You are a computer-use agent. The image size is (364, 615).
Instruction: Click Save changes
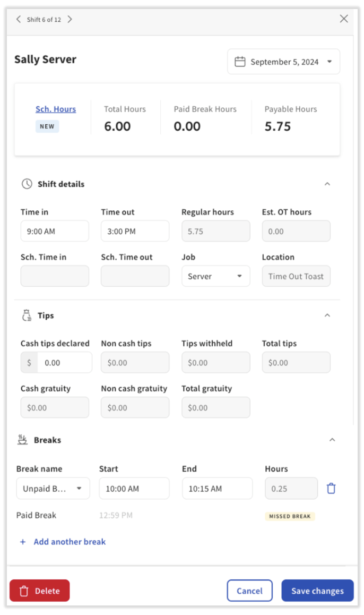pos(317,590)
